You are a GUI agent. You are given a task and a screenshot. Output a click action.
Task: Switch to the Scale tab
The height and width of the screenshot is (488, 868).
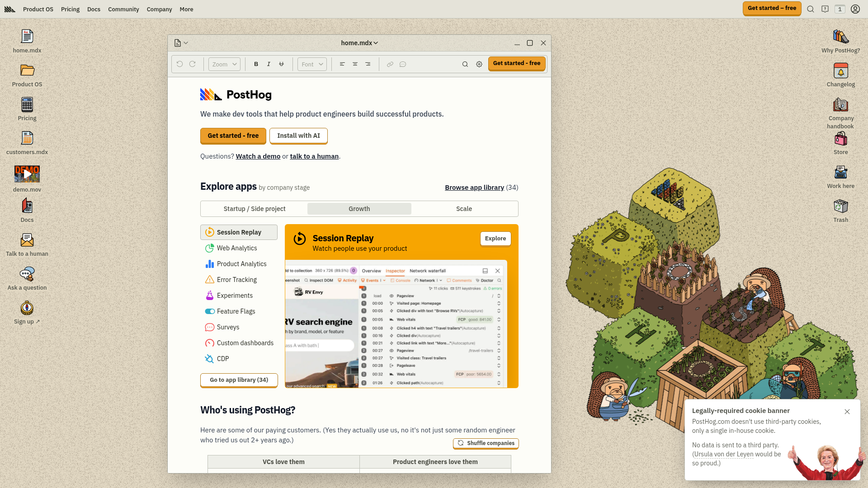click(464, 208)
